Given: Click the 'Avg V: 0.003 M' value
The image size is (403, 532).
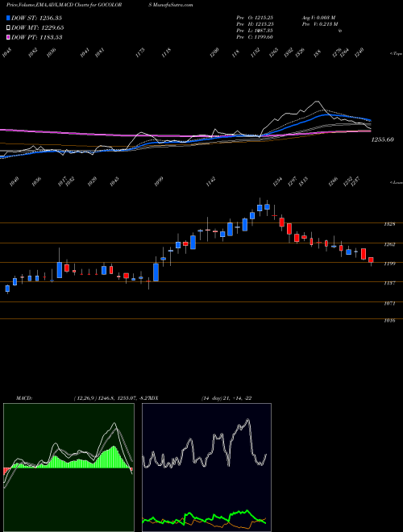Looking at the screenshot, I should click(318, 18).
